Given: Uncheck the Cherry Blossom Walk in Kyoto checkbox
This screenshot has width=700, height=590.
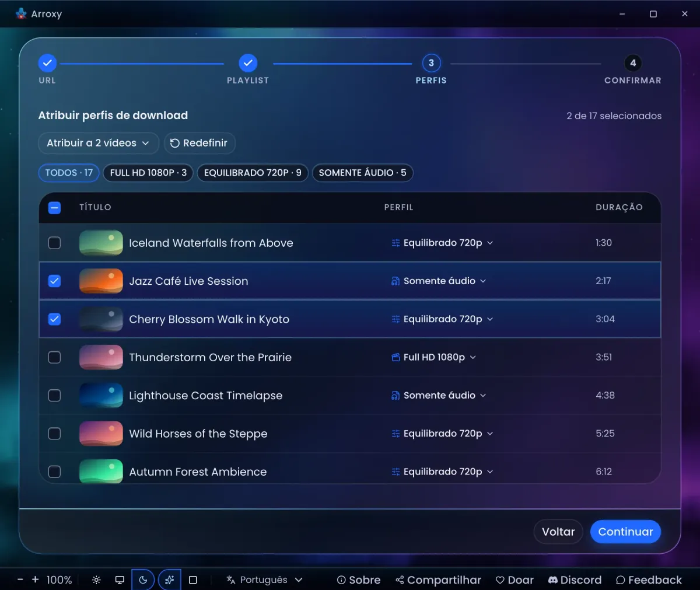Looking at the screenshot, I should (54, 319).
